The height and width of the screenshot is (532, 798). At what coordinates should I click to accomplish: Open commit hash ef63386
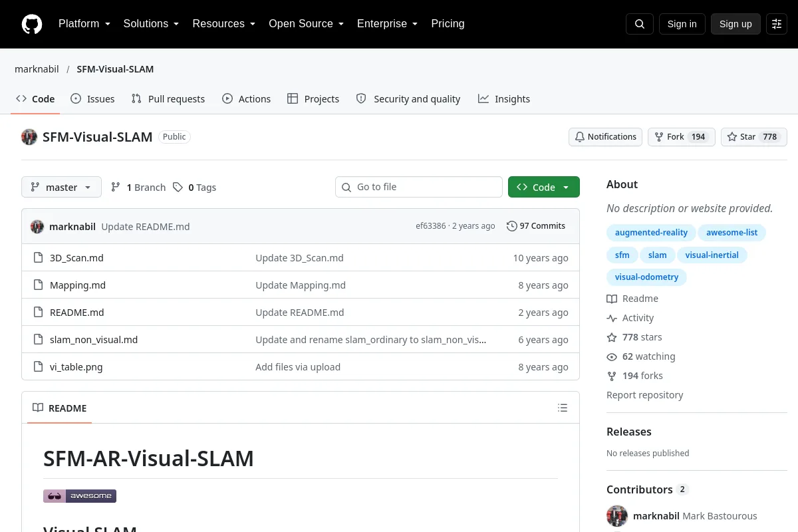point(431,226)
